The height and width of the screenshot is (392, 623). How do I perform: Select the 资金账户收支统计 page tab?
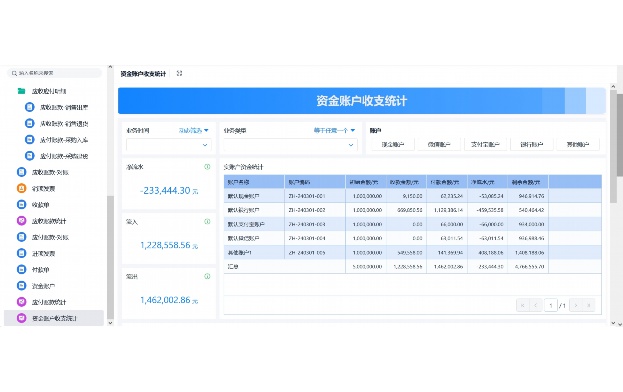[143, 73]
